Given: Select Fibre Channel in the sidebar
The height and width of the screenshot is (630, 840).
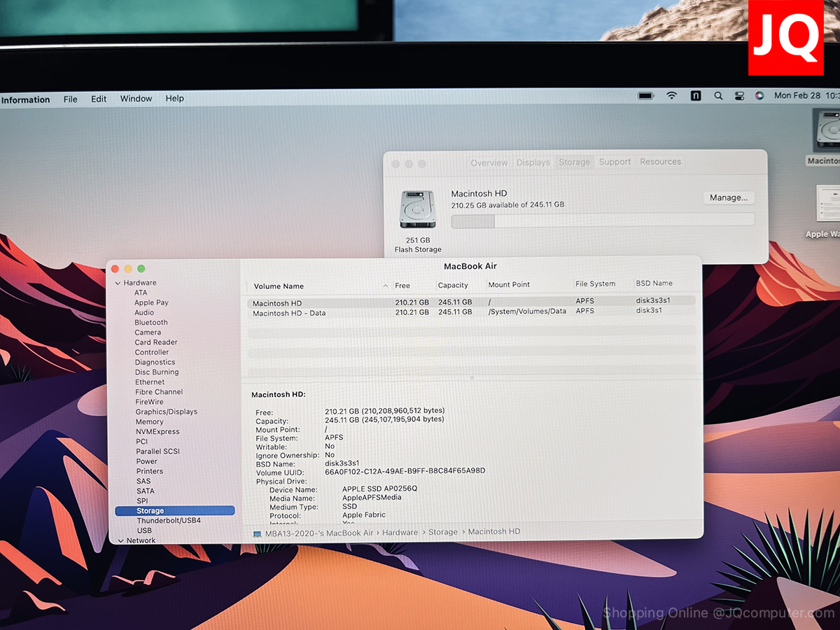Looking at the screenshot, I should click(x=159, y=392).
